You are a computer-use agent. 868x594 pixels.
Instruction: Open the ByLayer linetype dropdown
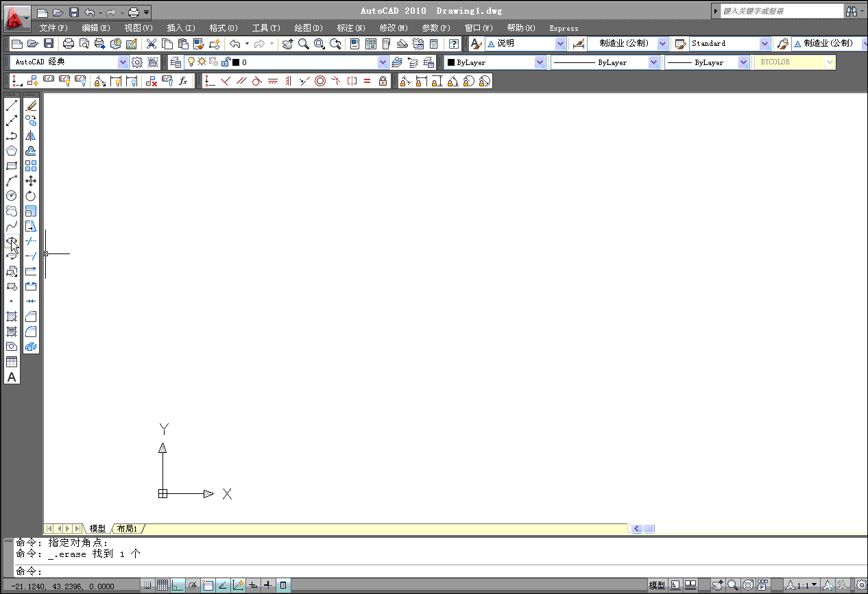tap(653, 62)
